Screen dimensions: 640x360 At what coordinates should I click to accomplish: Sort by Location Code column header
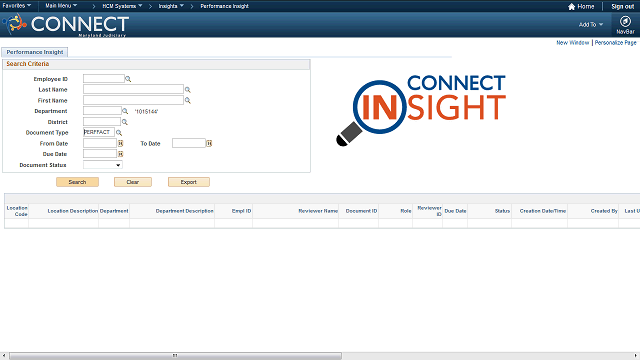(17, 211)
